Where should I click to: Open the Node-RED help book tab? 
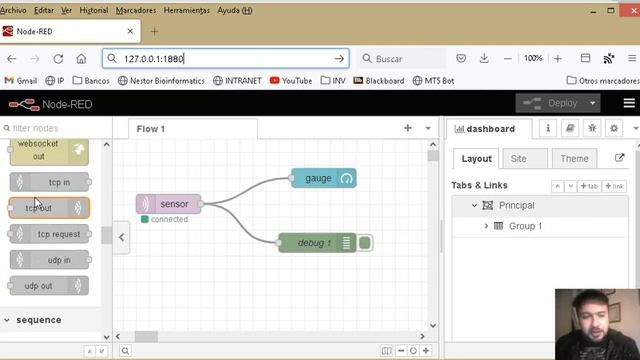[570, 129]
